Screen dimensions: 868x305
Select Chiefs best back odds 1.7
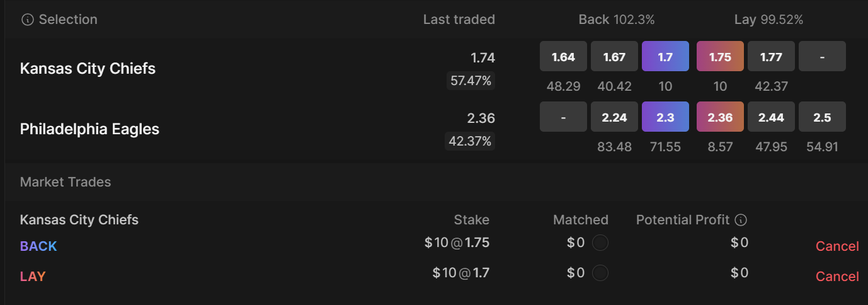pos(665,57)
